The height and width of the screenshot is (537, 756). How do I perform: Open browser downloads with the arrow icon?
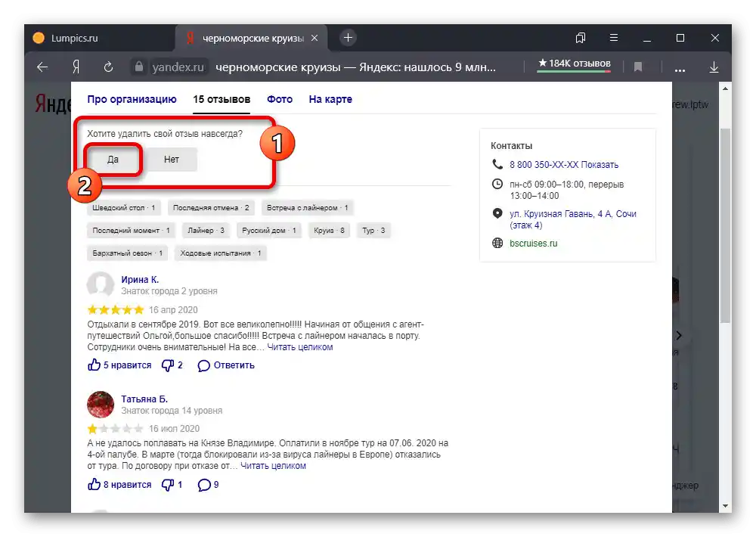(714, 67)
